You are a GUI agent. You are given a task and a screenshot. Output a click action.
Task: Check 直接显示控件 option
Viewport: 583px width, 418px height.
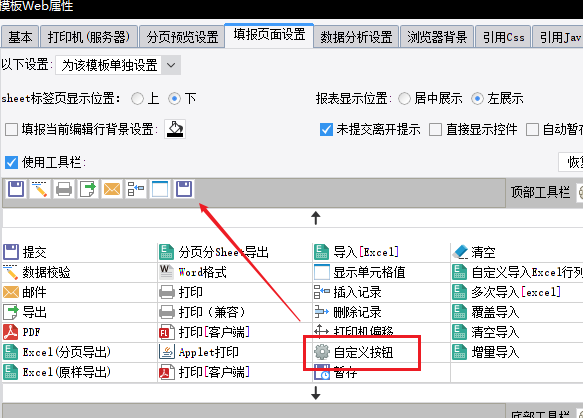[x=435, y=130]
